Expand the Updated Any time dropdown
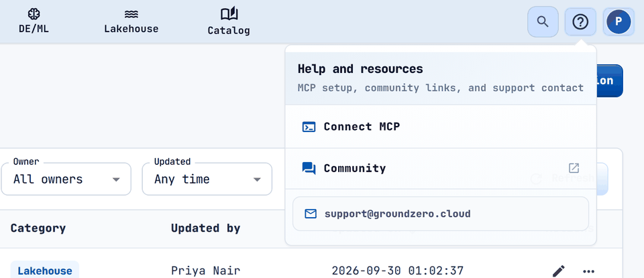 tap(207, 179)
